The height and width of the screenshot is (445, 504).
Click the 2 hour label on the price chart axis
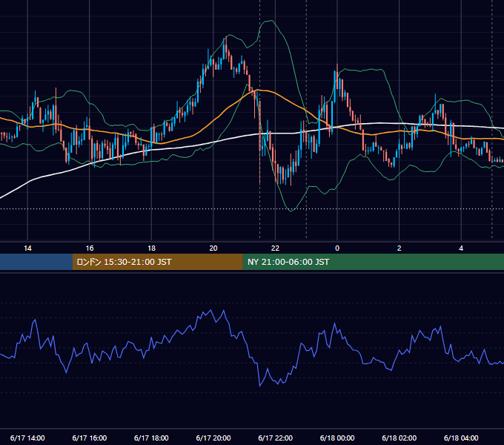pos(399,248)
